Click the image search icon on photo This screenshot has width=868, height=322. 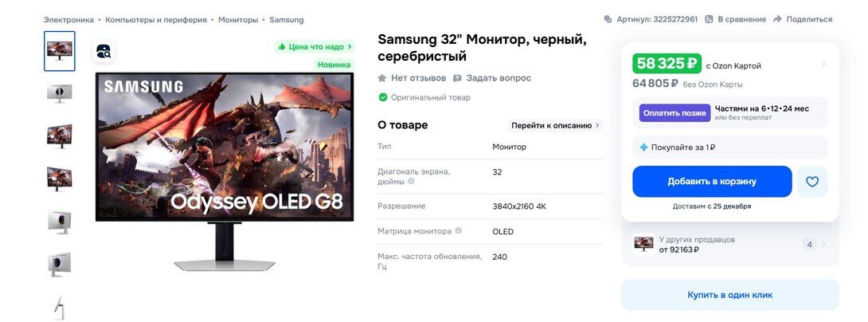pos(104,52)
